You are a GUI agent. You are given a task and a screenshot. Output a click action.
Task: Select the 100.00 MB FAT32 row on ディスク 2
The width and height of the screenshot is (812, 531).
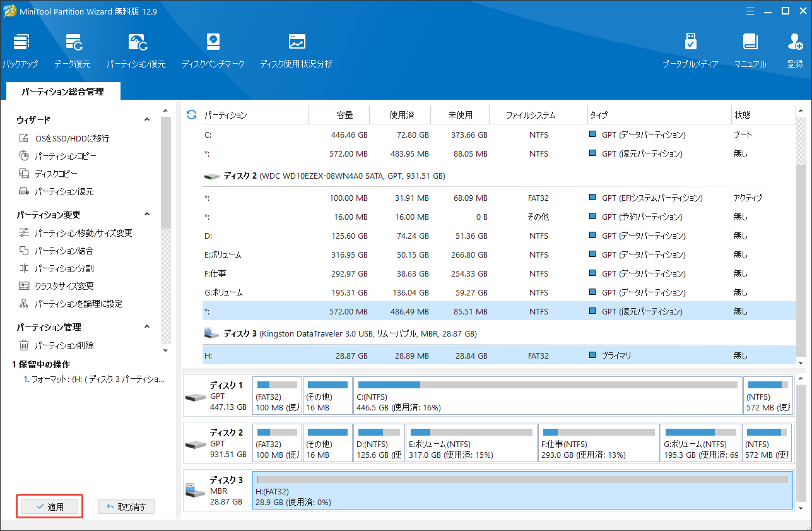498,198
